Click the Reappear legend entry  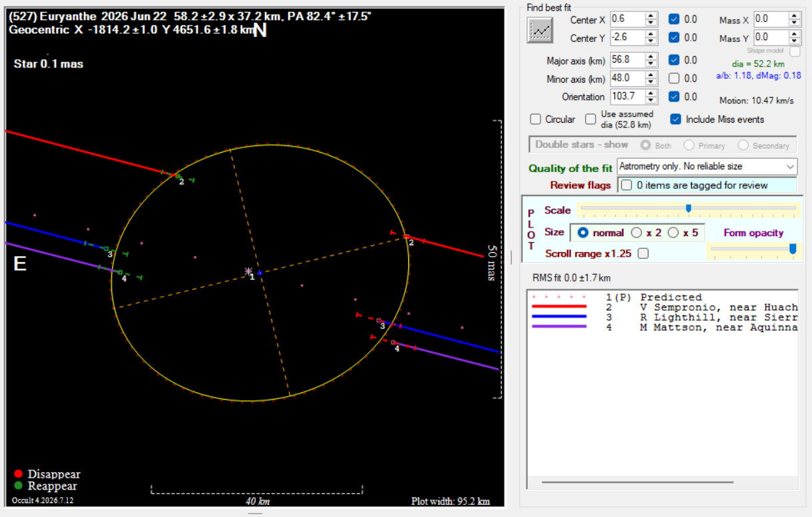(x=45, y=486)
